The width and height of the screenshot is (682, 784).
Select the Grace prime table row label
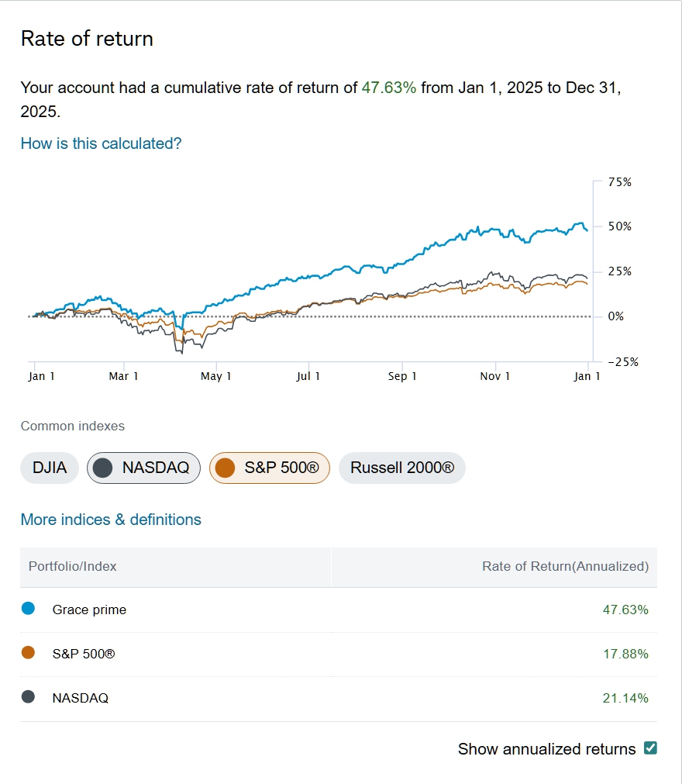89,610
